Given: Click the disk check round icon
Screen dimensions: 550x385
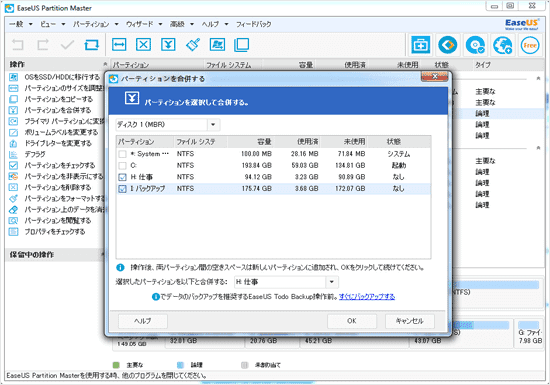Looking at the screenshot, I should coord(475,46).
